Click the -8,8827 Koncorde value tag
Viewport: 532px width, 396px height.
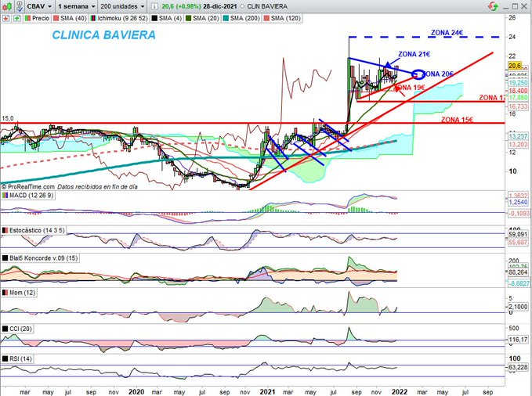pyautogui.click(x=519, y=283)
